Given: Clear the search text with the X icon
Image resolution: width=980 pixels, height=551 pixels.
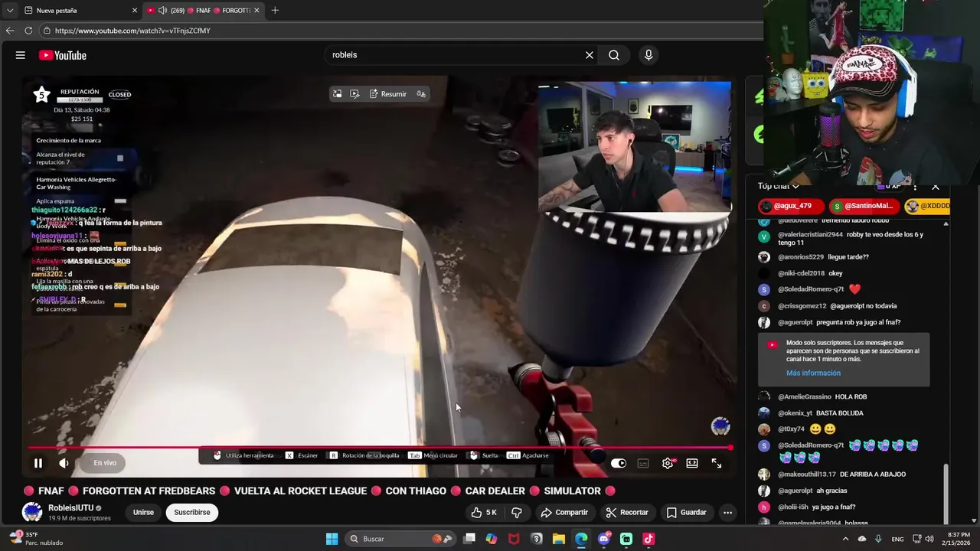Looking at the screenshot, I should click(590, 55).
